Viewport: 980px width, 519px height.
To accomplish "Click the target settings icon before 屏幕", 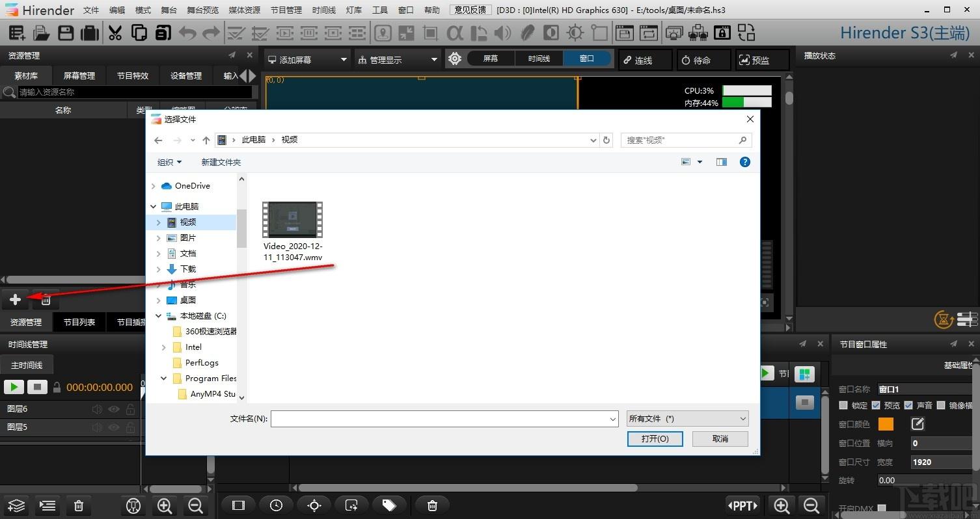I will pos(455,59).
